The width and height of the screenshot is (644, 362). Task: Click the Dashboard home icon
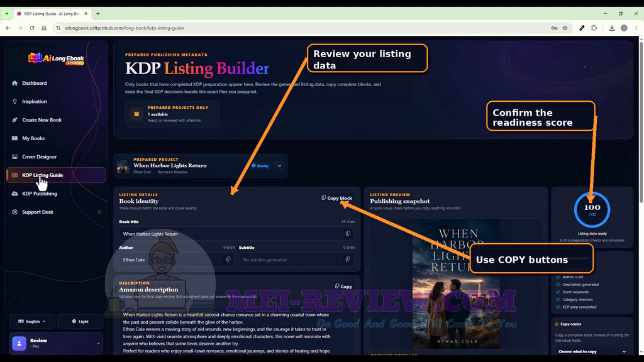click(x=15, y=83)
